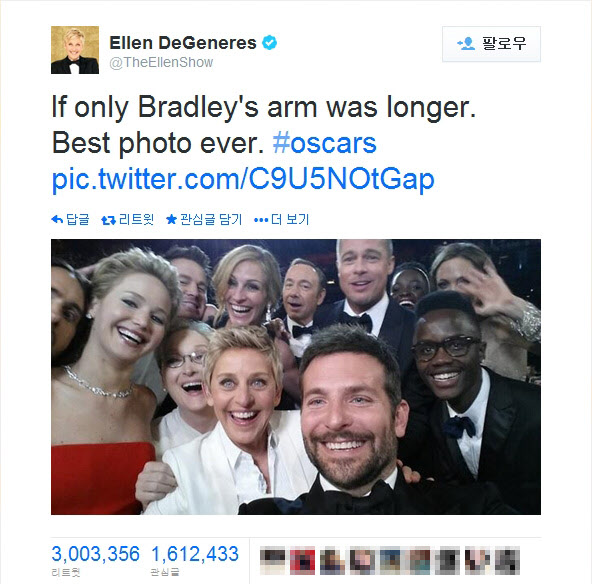Click the 1,612,433 favorites count

tap(195, 554)
